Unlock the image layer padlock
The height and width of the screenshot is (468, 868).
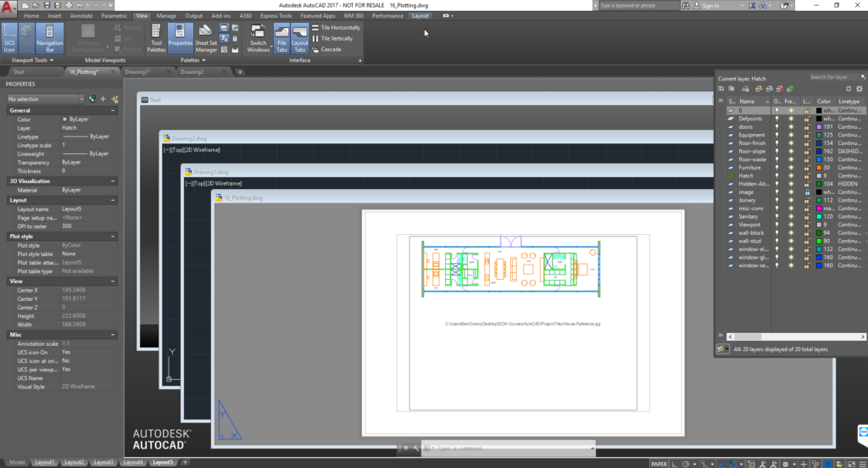point(807,192)
